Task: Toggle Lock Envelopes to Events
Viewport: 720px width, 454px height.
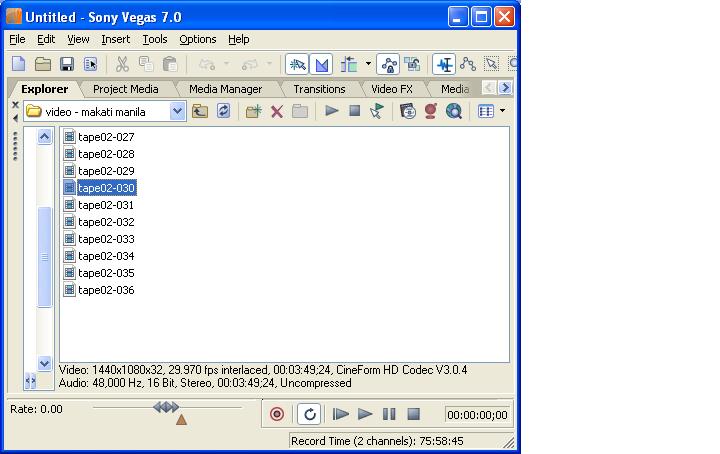Action: point(388,64)
